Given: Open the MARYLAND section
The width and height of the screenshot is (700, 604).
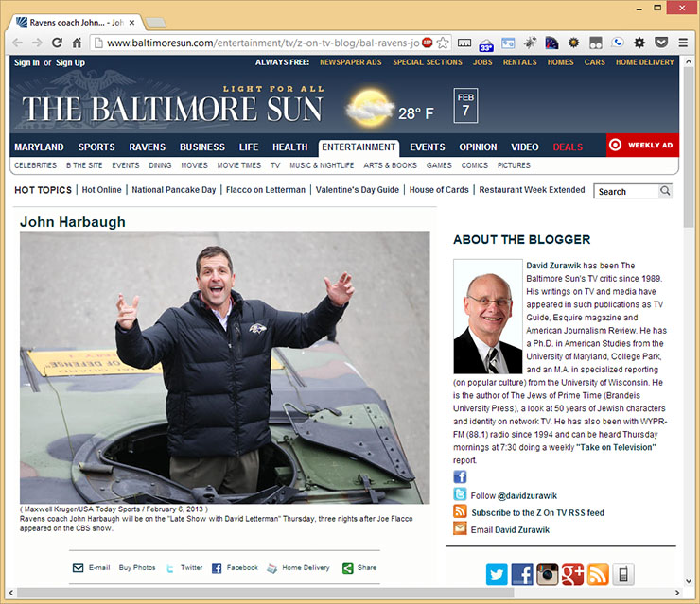Looking at the screenshot, I should coord(39,147).
